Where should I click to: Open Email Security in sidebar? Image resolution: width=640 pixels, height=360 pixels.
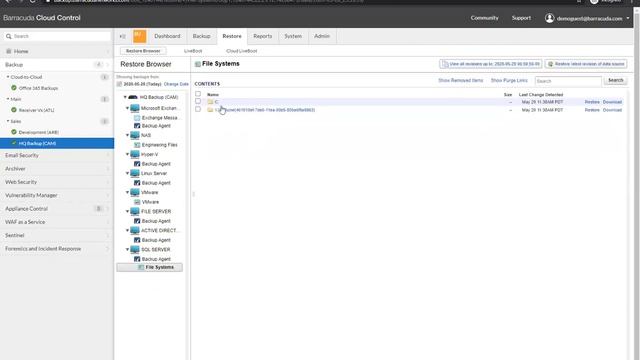point(57,156)
